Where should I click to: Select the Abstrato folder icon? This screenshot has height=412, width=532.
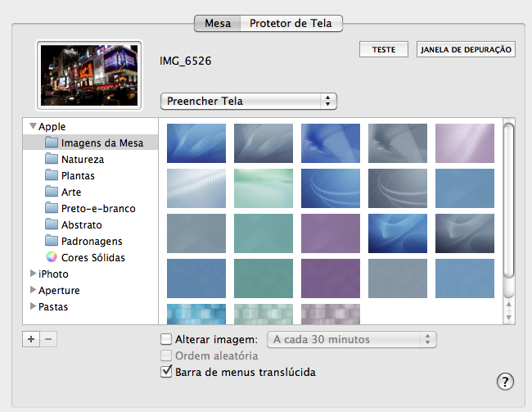click(52, 224)
